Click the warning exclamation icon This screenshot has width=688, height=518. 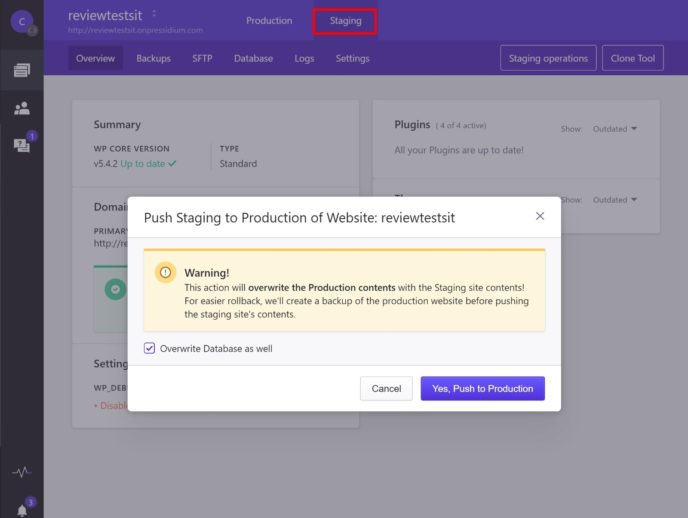pyautogui.click(x=165, y=272)
